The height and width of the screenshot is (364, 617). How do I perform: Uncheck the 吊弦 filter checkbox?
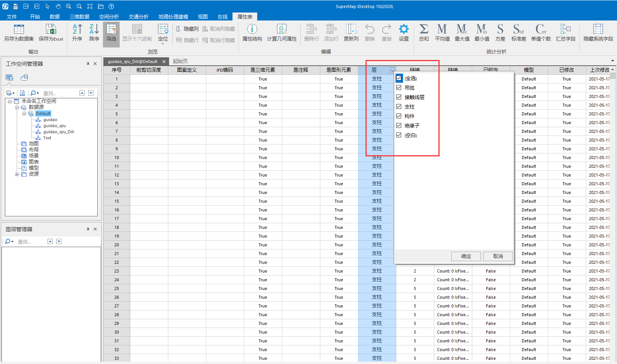(399, 88)
